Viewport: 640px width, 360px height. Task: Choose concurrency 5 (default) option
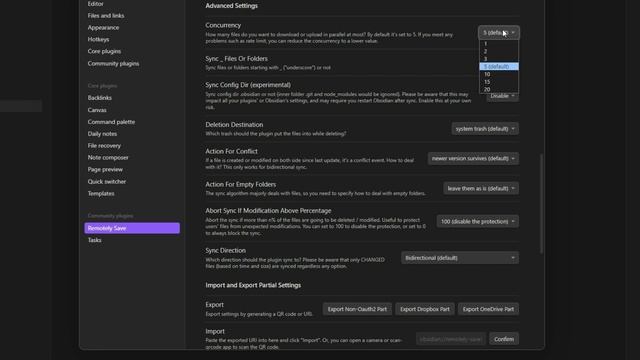tap(499, 66)
